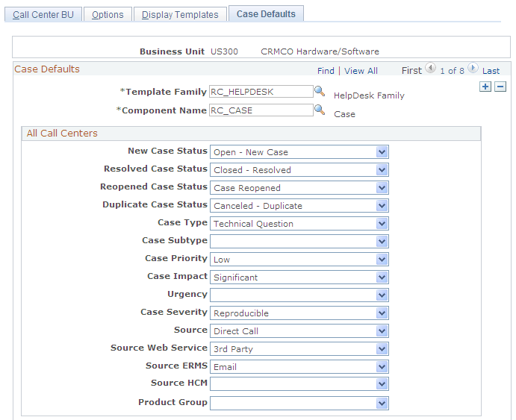
Task: Open New Case Status dropdown
Action: [x=299, y=152]
